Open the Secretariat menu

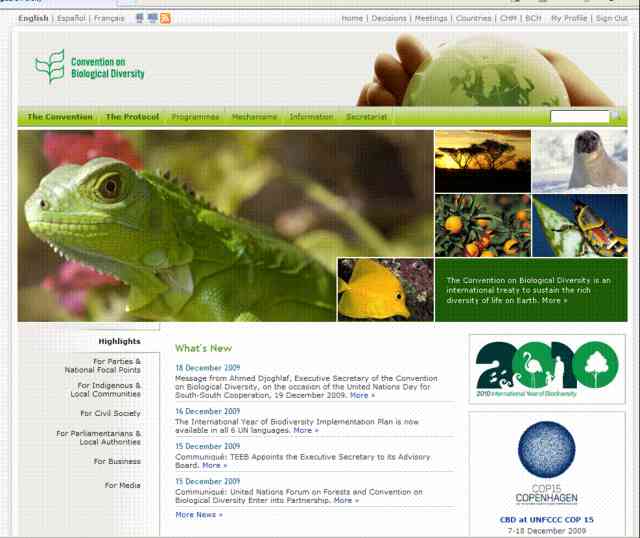[x=366, y=117]
